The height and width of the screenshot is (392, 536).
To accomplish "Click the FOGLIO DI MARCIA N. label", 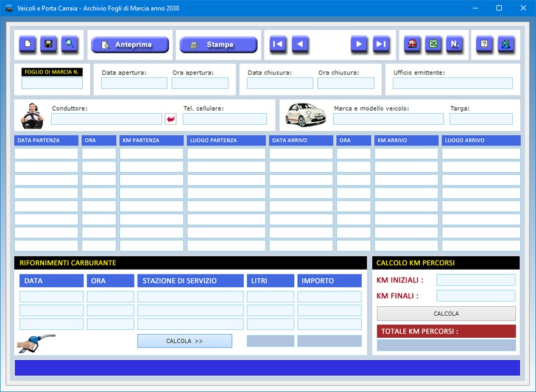I will (x=52, y=72).
